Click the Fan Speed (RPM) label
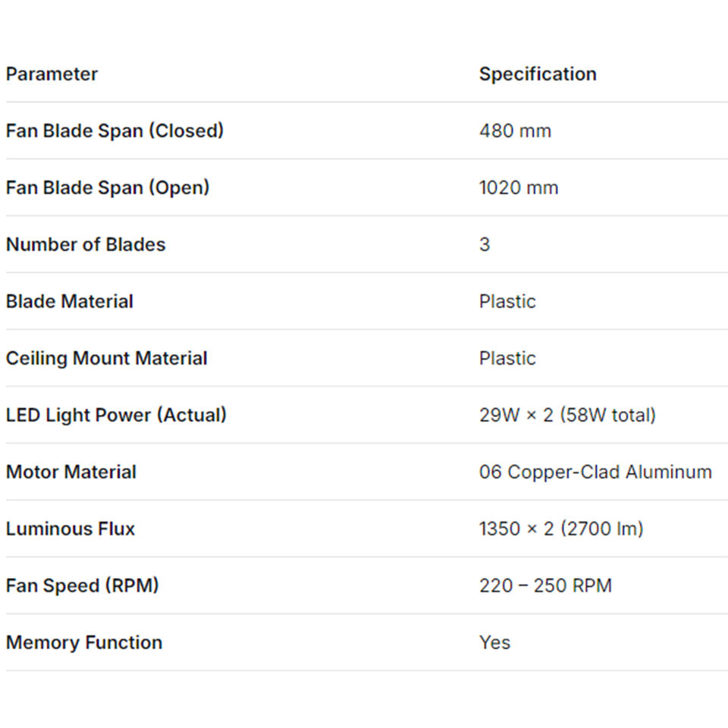Screen dimensions: 728x728 (x=83, y=585)
